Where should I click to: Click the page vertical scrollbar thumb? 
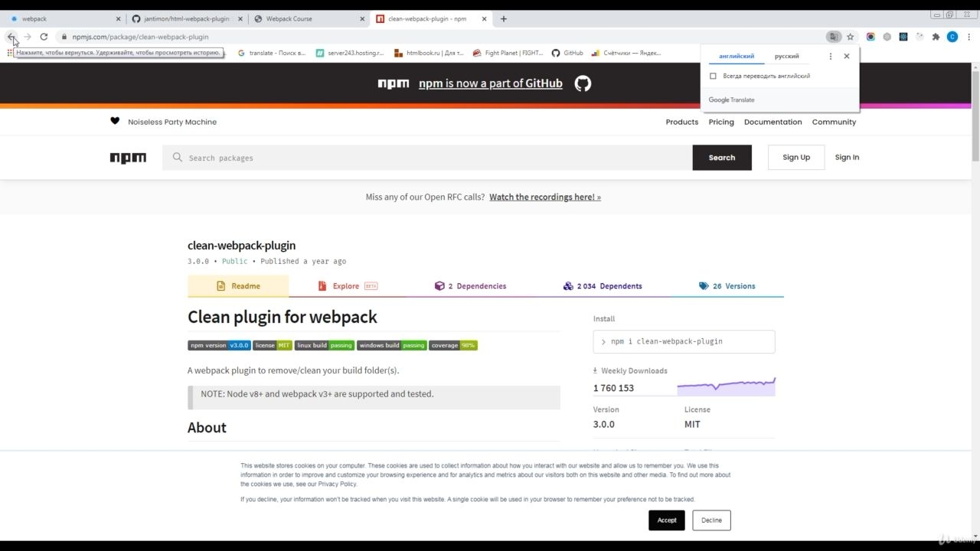pos(975,115)
